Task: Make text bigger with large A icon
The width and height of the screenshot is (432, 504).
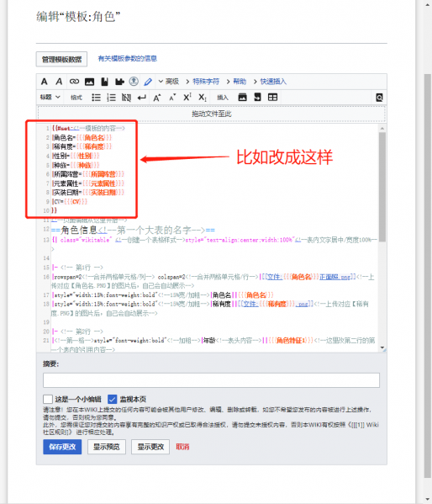Action: (x=156, y=98)
